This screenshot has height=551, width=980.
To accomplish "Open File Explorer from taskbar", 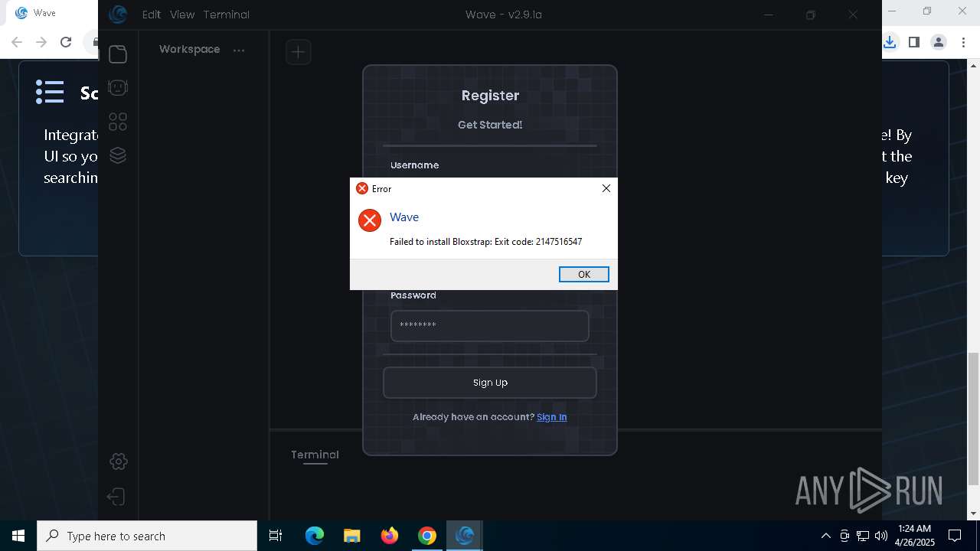I will click(x=351, y=536).
